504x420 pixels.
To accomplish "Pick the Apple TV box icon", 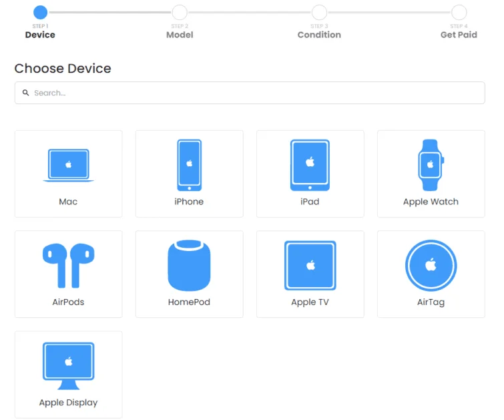I will click(x=310, y=265).
